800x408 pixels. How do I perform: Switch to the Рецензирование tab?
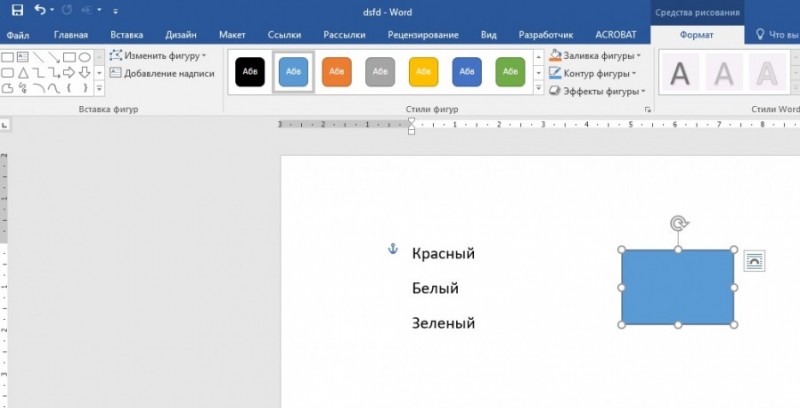tap(423, 35)
